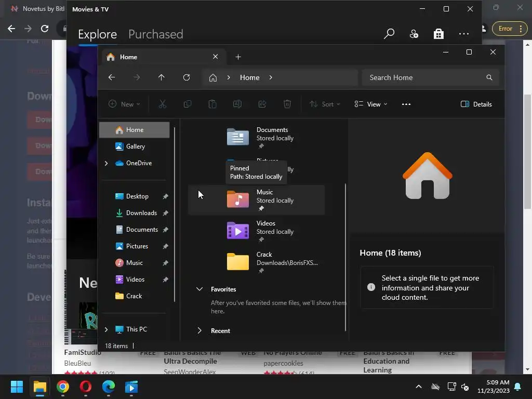
Task: Switch to the Purchased tab in Movies & TV
Action: coord(156,34)
